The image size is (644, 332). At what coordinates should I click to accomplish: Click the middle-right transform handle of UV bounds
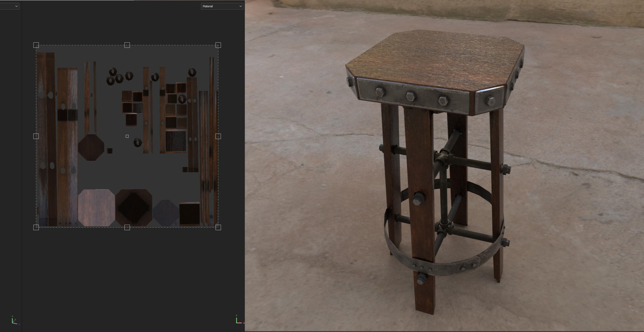(218, 136)
